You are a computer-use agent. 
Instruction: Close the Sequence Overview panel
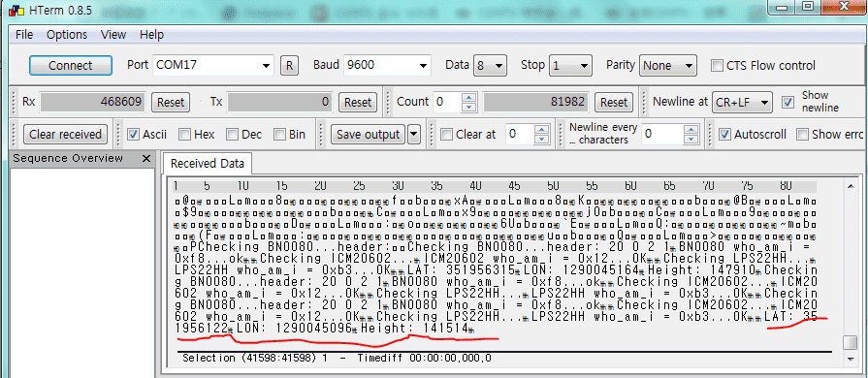[146, 159]
